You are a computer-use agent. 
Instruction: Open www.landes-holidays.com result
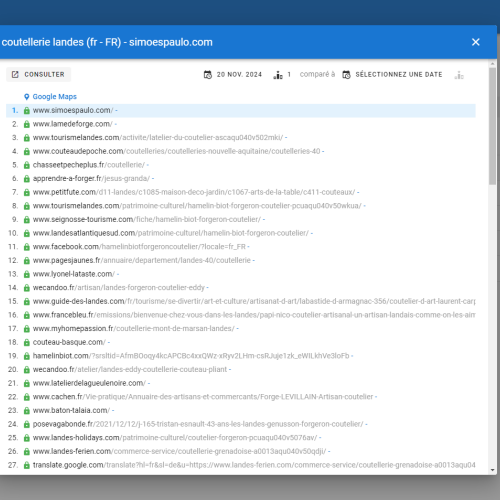[175, 438]
